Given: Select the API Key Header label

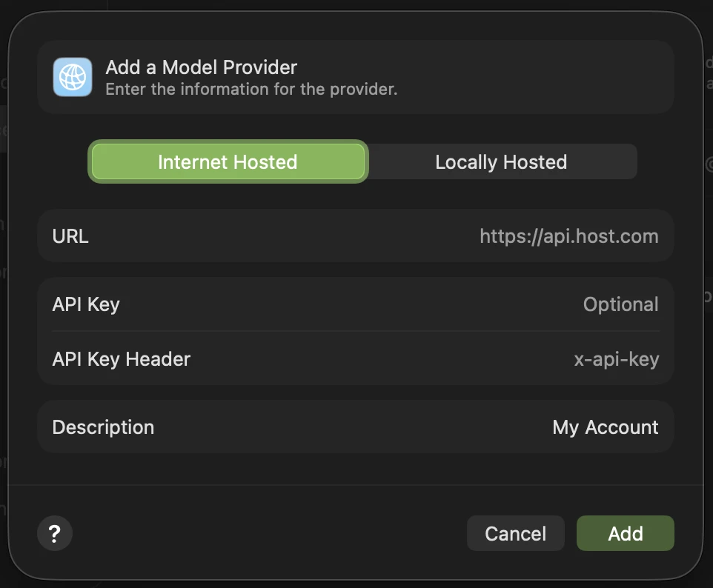Looking at the screenshot, I should coord(122,359).
